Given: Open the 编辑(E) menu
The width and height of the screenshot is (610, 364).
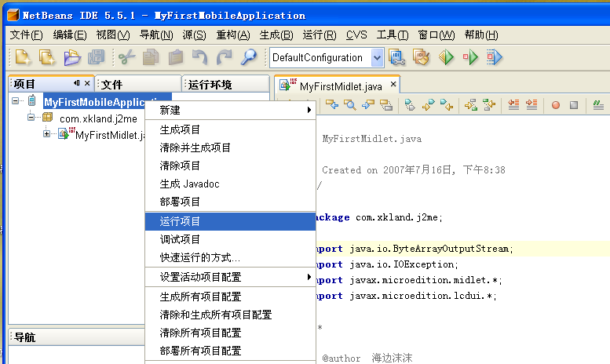Looking at the screenshot, I should click(70, 35).
